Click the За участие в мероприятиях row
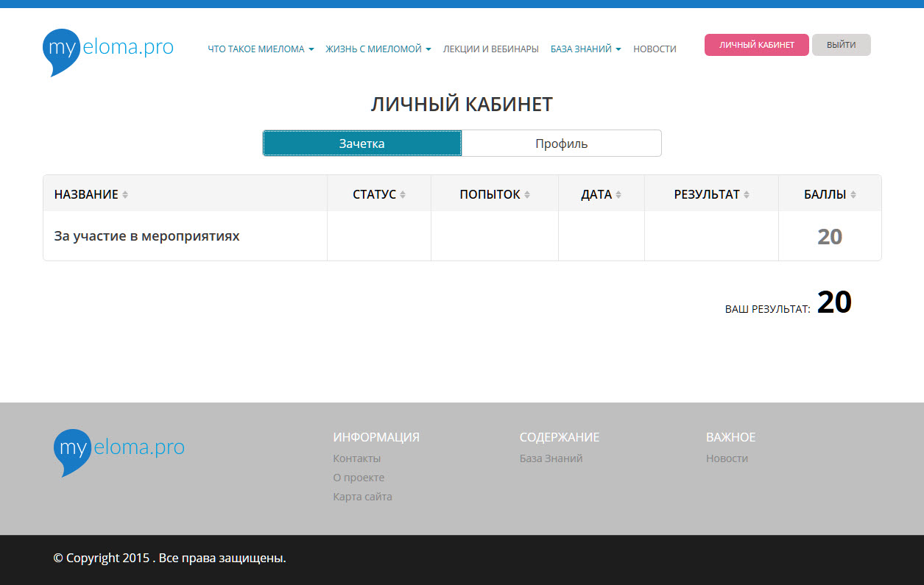 [147, 236]
